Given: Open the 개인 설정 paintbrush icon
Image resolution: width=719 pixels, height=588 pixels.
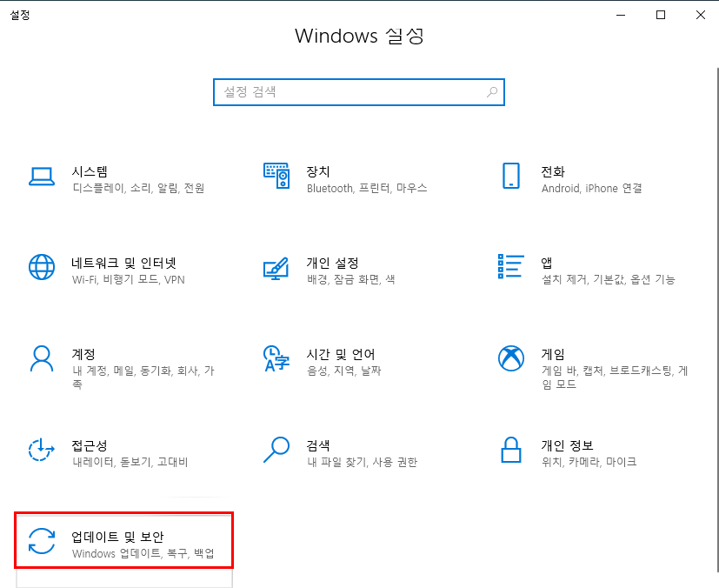Looking at the screenshot, I should coord(276,269).
